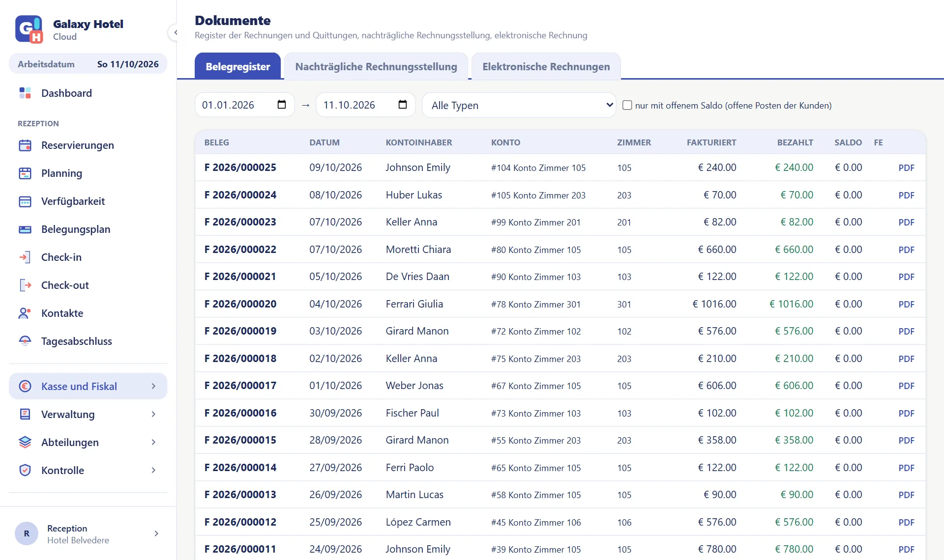944x560 pixels.
Task: Open the Dashboard icon in sidebar
Action: [25, 93]
